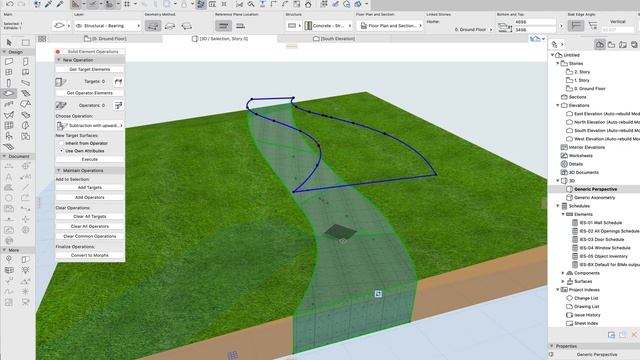
Task: Switch to the South Elevation tab
Action: pyautogui.click(x=334, y=39)
